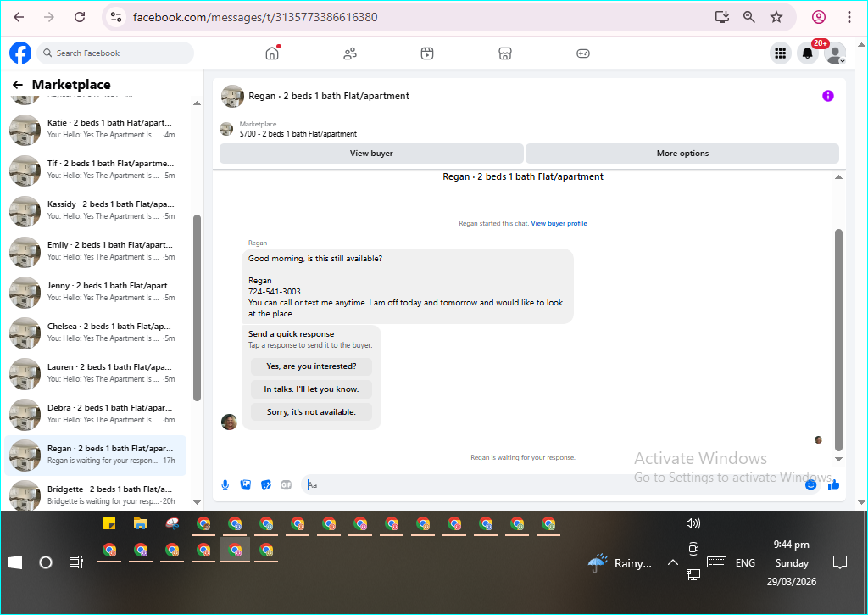The width and height of the screenshot is (868, 615).
Task: Send quick response 'In talks. I'll let you know.'
Action: click(x=311, y=389)
